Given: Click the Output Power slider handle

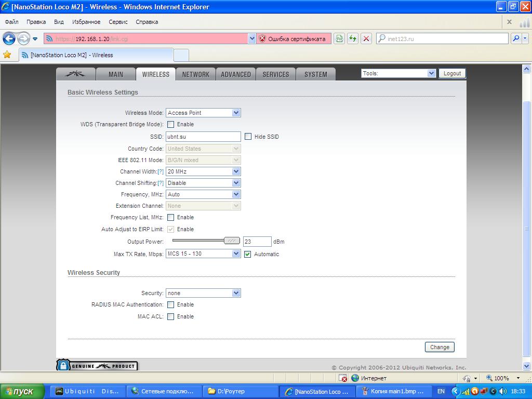Looking at the screenshot, I should click(x=232, y=241).
